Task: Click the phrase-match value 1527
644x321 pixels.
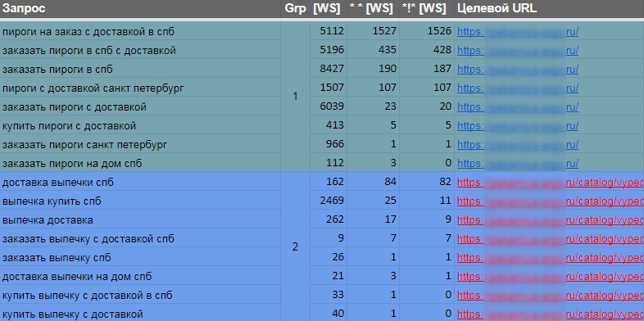Action: (x=384, y=32)
